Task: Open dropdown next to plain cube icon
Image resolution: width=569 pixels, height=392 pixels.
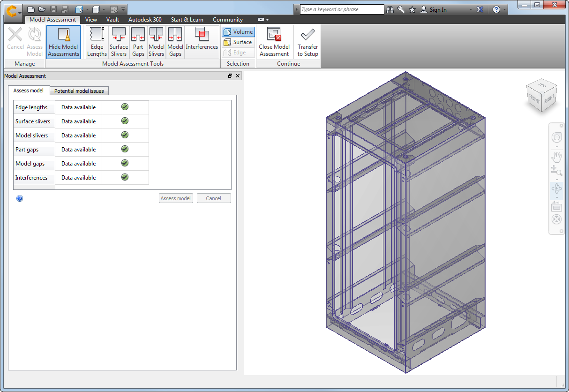Action: [104, 9]
